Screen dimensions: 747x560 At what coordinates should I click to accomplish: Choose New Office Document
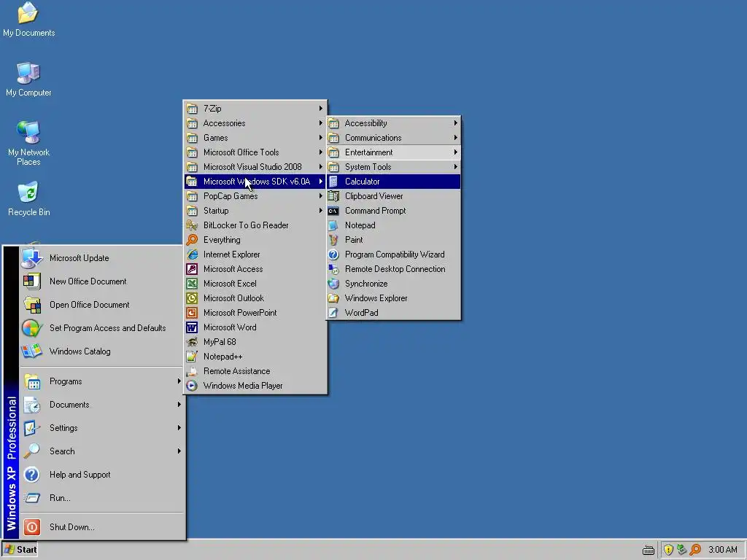101,281
